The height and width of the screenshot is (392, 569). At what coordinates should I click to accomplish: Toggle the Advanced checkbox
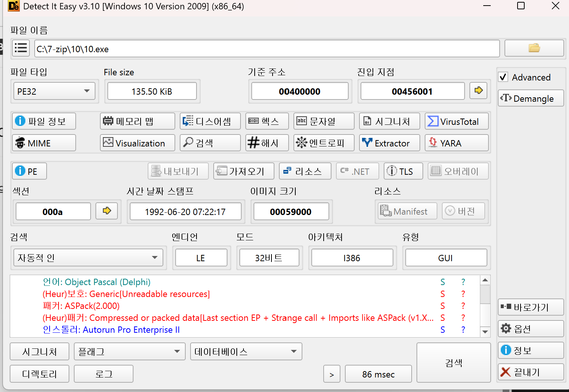pyautogui.click(x=503, y=77)
